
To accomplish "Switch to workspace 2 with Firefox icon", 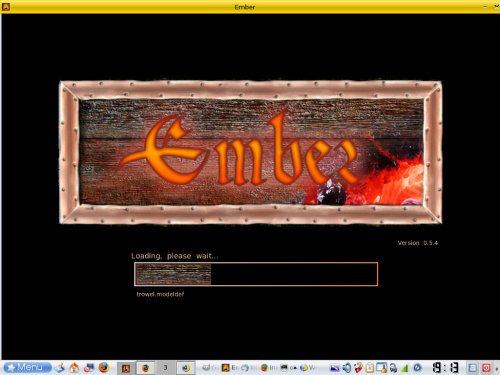I will (x=146, y=368).
